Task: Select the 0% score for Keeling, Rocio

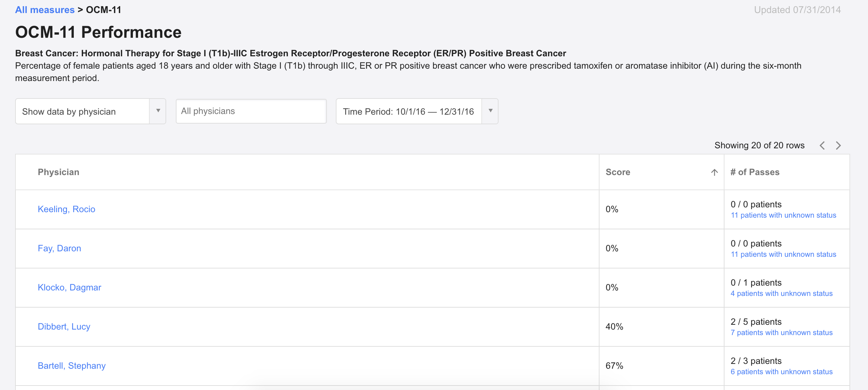Action: click(x=612, y=209)
